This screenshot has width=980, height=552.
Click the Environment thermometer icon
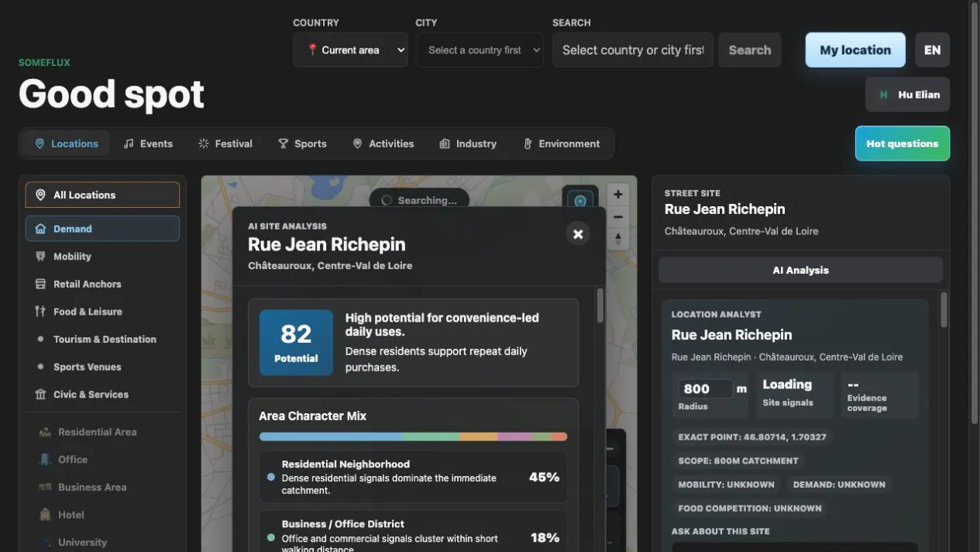click(528, 143)
